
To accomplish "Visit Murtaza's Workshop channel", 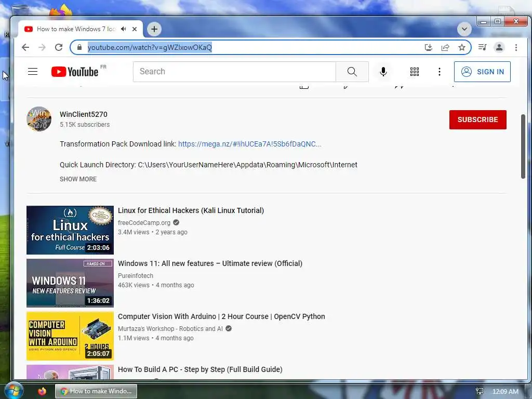I will click(170, 328).
